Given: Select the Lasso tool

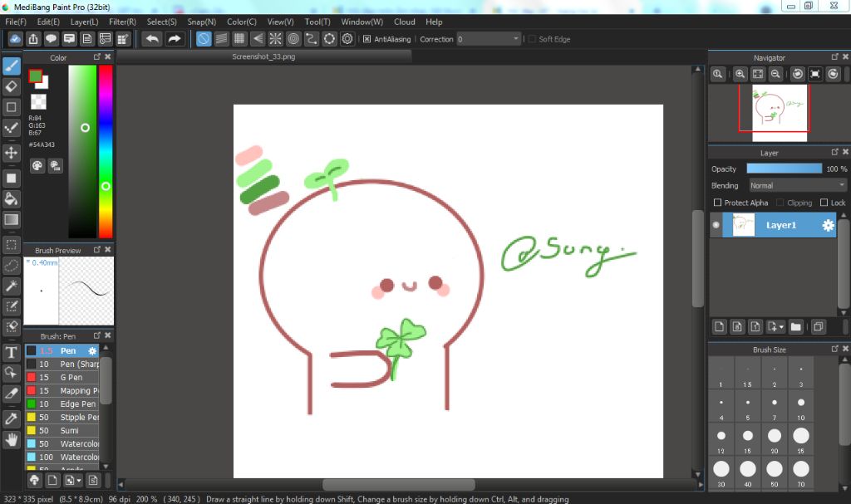Looking at the screenshot, I should (x=12, y=266).
